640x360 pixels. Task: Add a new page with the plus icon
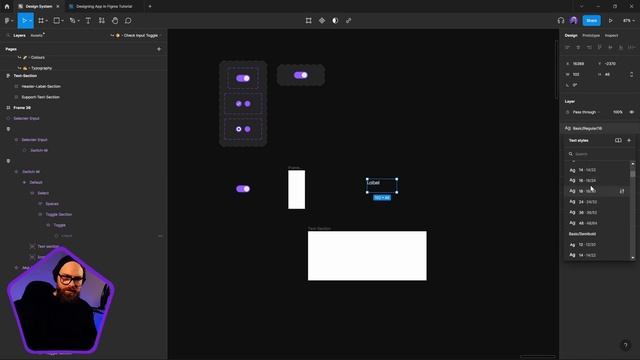click(x=159, y=49)
